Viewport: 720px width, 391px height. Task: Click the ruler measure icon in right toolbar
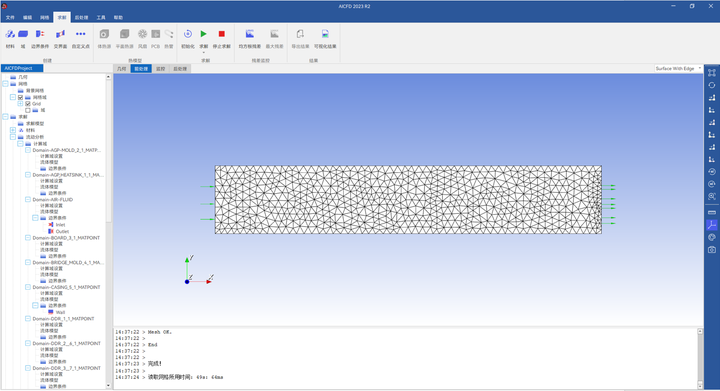point(712,212)
